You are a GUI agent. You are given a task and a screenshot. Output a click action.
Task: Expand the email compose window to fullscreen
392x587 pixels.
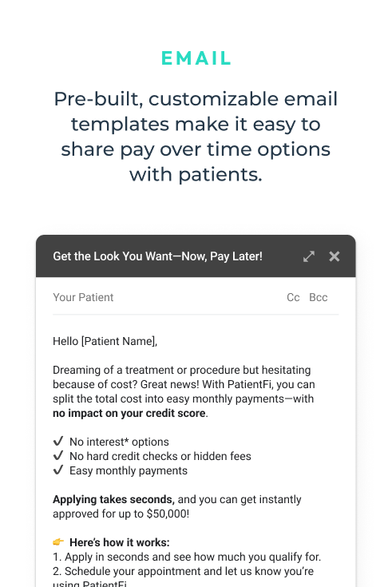coord(309,256)
